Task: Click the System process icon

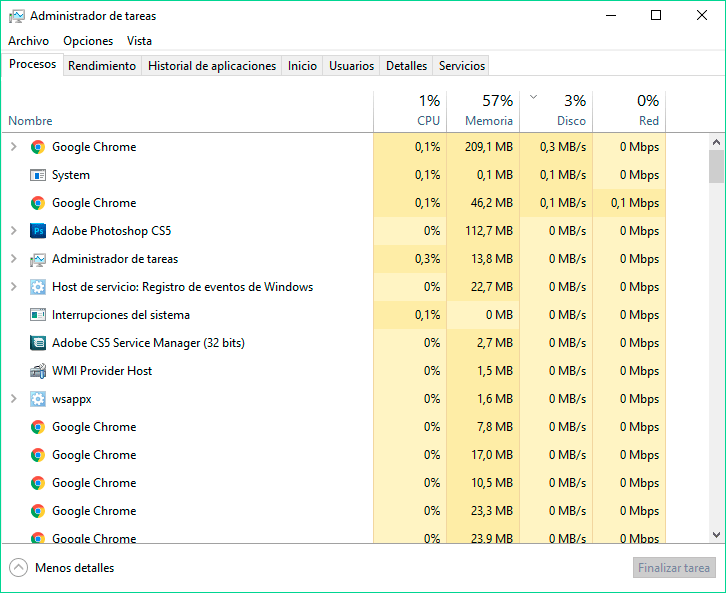Action: (x=38, y=175)
